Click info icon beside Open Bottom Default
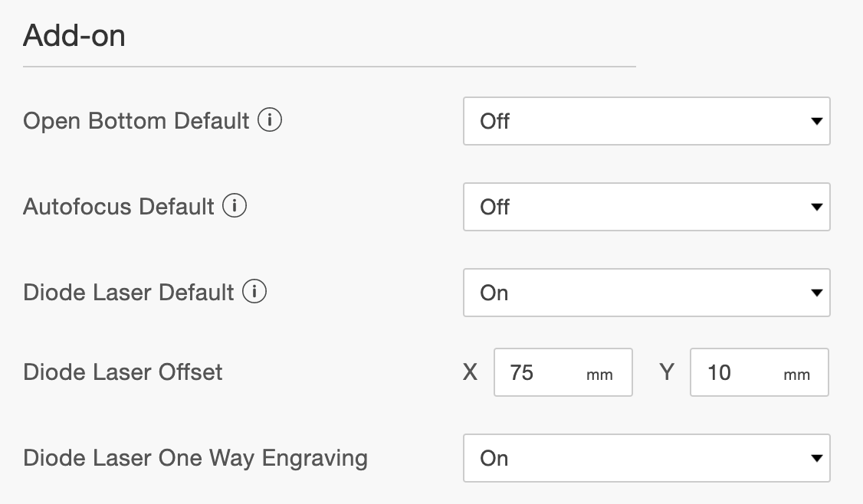This screenshot has width=863, height=504. pyautogui.click(x=270, y=120)
